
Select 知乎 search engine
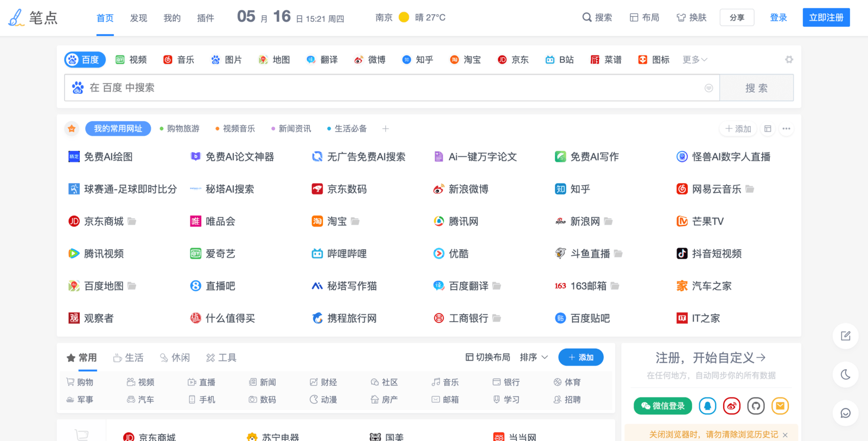418,60
